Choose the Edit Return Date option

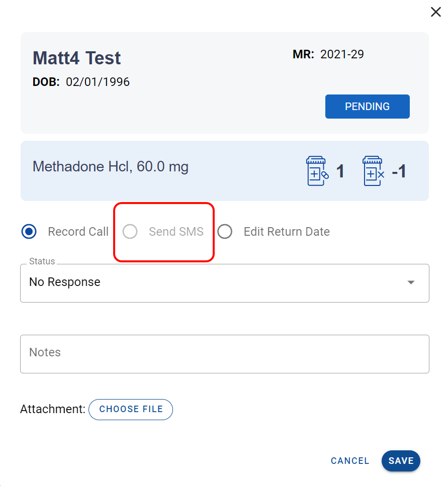(x=225, y=232)
